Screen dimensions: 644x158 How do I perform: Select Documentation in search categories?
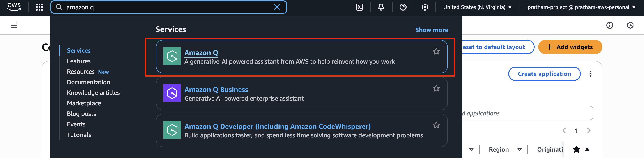tap(88, 82)
